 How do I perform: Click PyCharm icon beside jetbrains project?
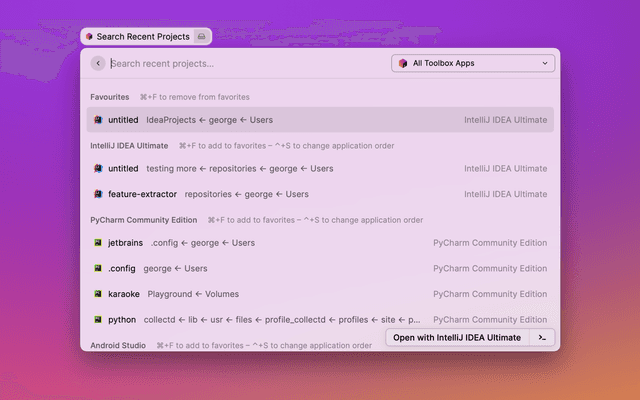point(98,242)
